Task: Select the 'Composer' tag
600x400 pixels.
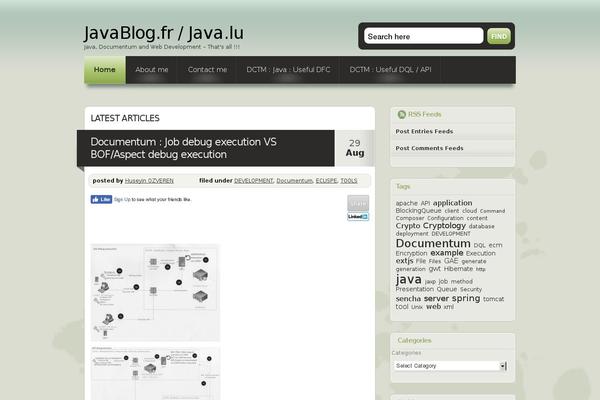Action: (x=410, y=218)
